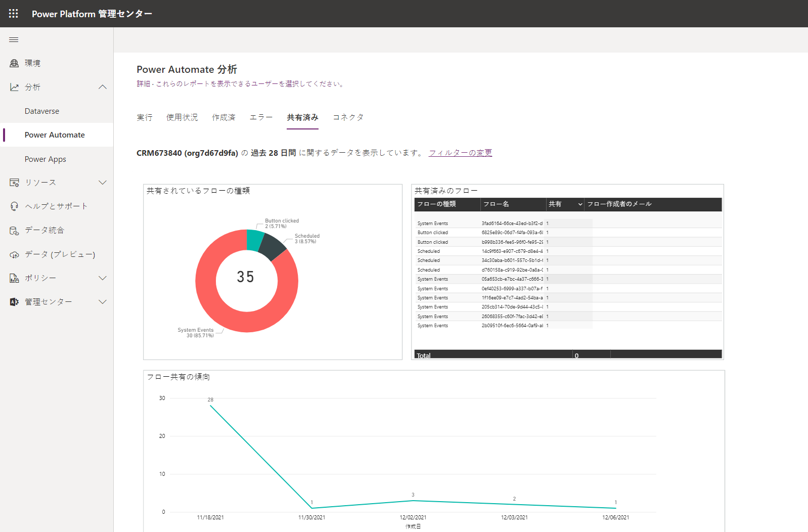
Task: Click the donut center total 35
Action: click(246, 277)
